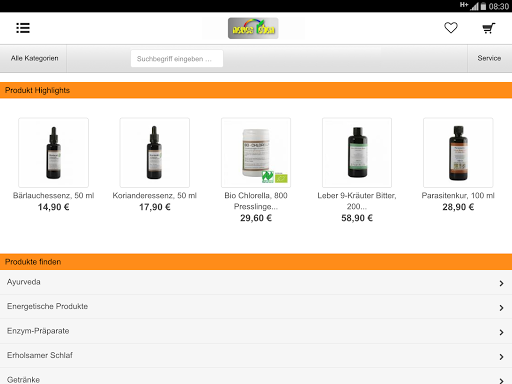Open Leber 9-Kräuter Bitter product image
This screenshot has width=512, height=384.
tap(357, 152)
